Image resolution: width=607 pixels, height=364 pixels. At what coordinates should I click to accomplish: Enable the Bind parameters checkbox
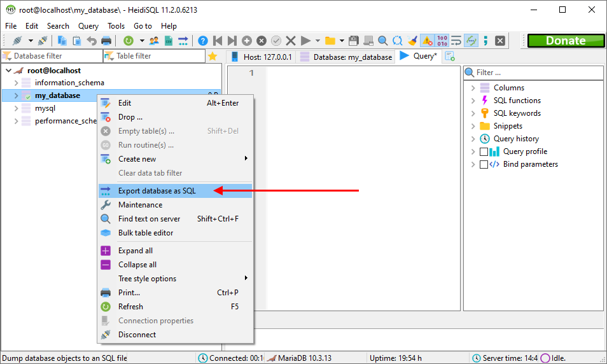(x=484, y=164)
